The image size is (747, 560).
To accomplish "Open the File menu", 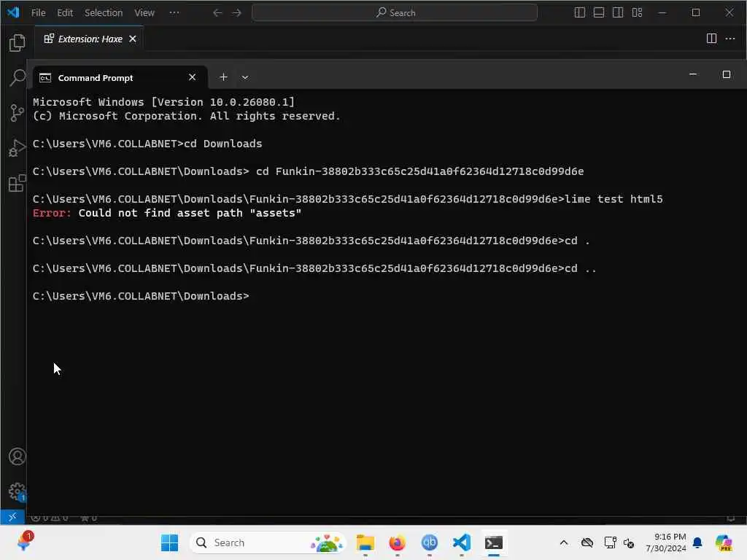I will click(38, 13).
